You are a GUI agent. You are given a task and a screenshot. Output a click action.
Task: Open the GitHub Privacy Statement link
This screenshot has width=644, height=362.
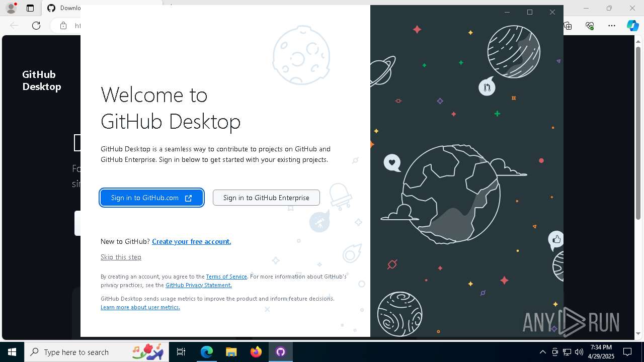coord(199,285)
